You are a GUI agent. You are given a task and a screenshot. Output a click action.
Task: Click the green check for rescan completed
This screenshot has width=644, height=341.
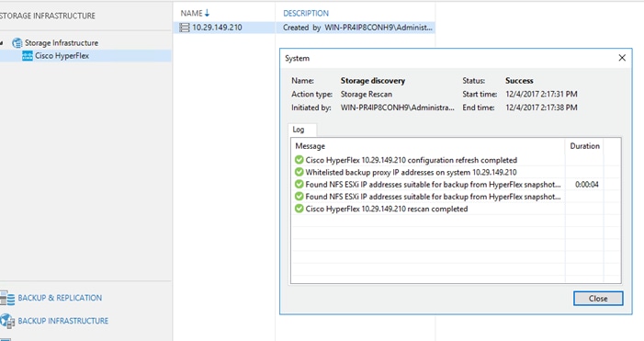299,209
